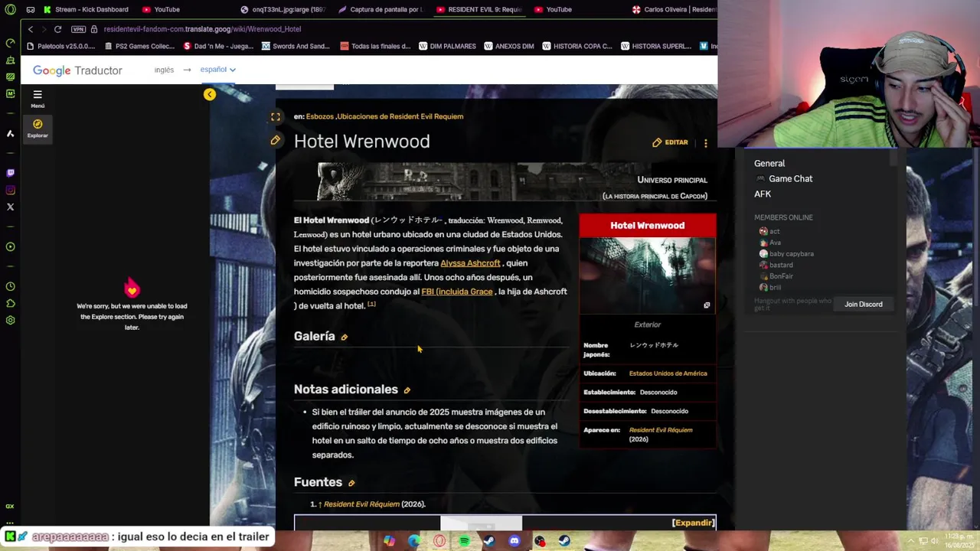The image size is (980, 551).
Task: Click the footnote [1] reference
Action: tap(371, 304)
